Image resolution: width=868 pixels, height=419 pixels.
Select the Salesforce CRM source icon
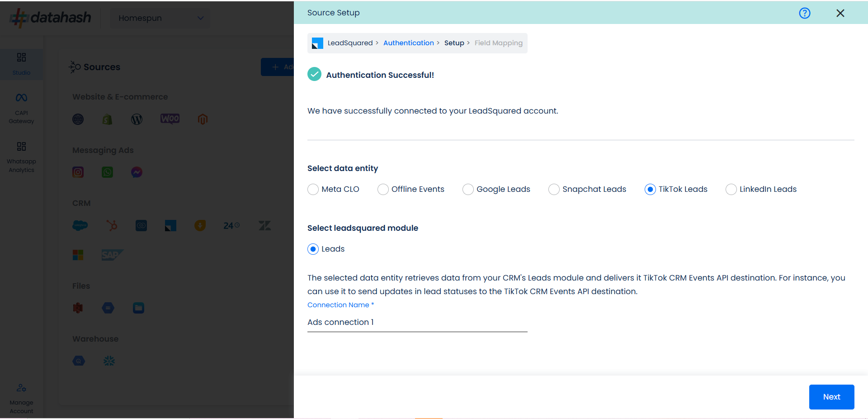[x=80, y=225]
